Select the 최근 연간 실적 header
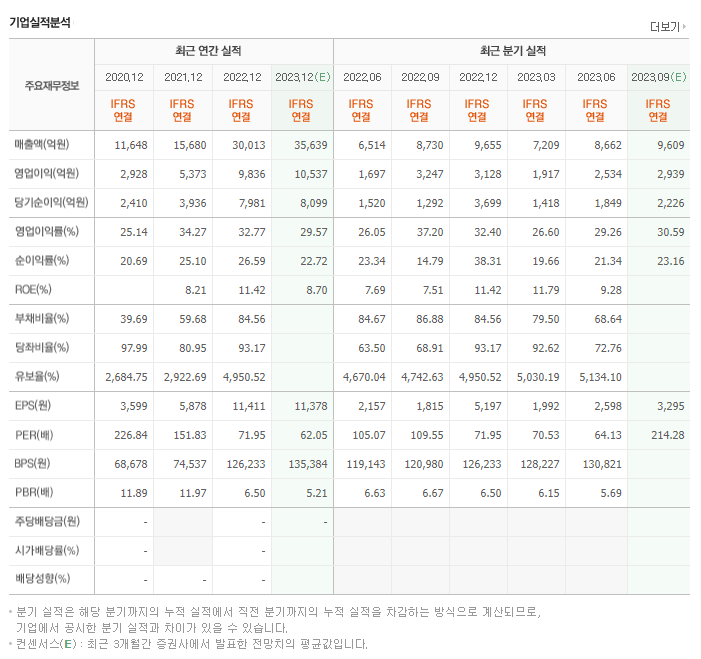The height and width of the screenshot is (659, 701). coord(208,51)
